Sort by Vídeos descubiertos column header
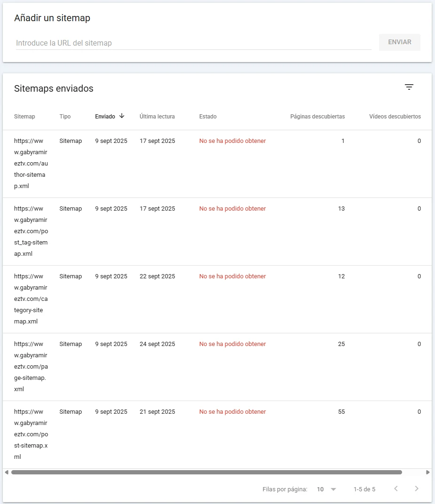Viewport: 435px width, 504px height. [395, 116]
